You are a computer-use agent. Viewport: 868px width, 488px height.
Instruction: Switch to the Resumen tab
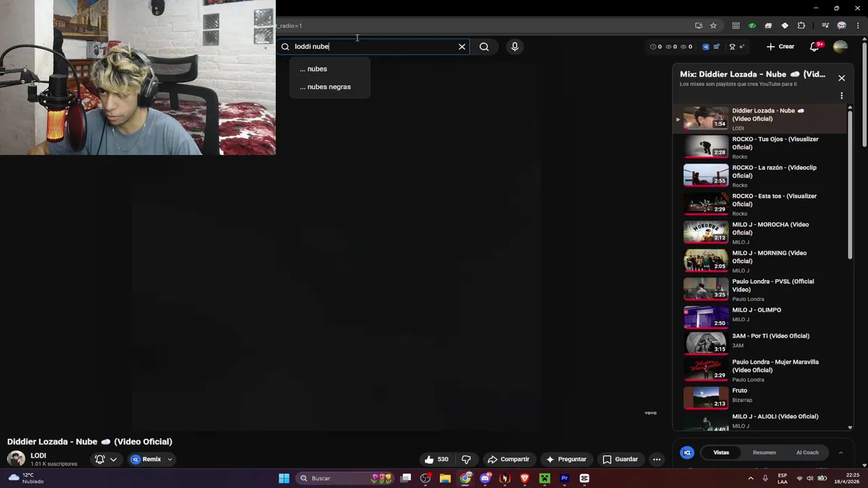coord(764,453)
